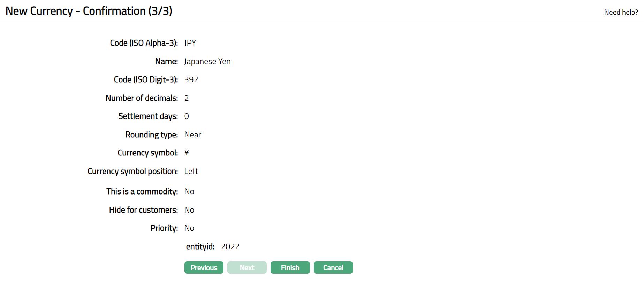
Task: Click the Priority label
Action: point(164,228)
